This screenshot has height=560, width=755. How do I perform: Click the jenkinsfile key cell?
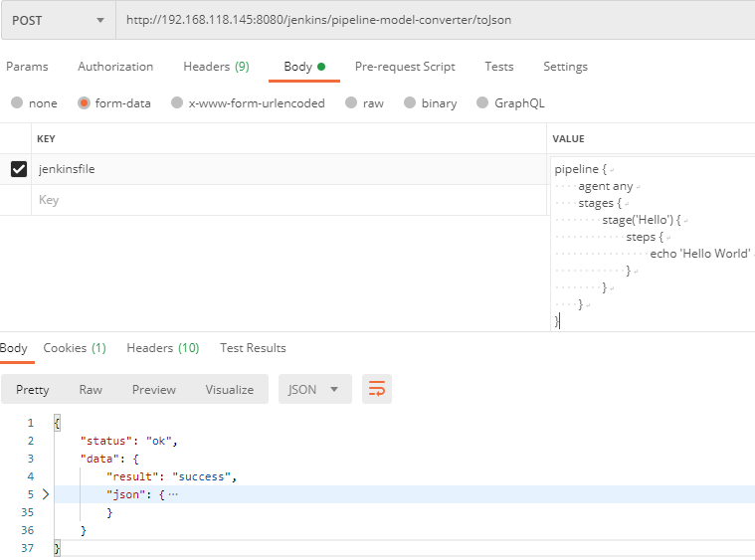[x=288, y=169]
